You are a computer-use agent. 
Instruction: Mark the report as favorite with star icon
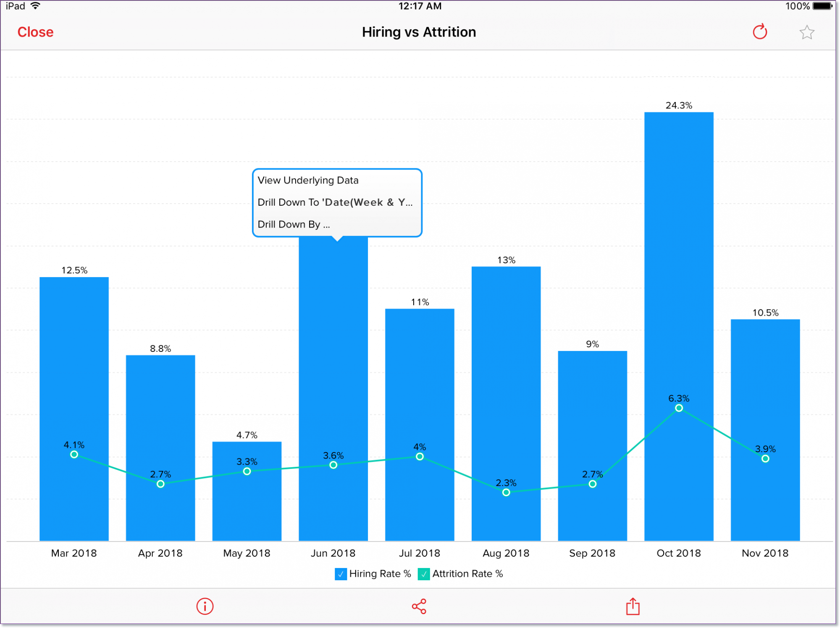coord(806,32)
